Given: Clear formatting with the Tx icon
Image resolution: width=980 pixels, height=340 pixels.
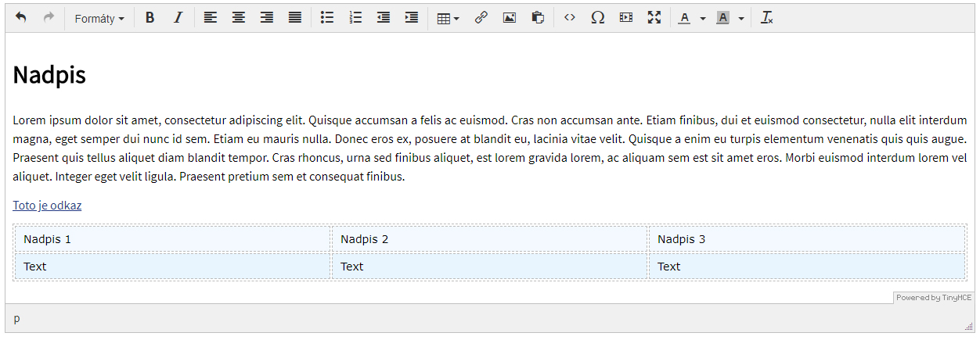Looking at the screenshot, I should [x=767, y=17].
